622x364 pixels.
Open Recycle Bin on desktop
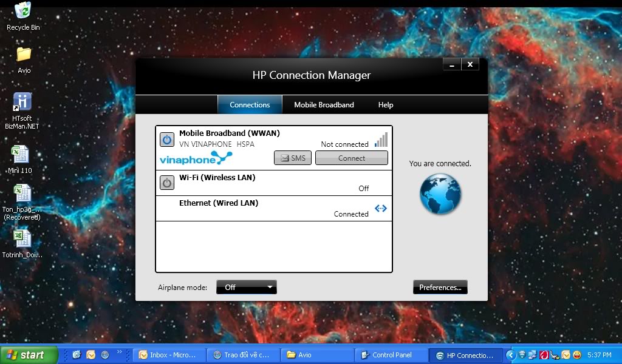(x=23, y=12)
